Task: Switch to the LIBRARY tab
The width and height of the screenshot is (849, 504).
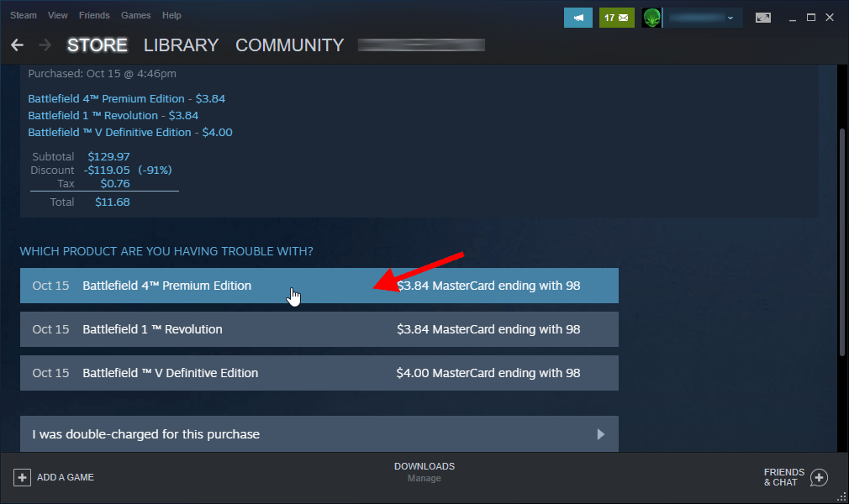Action: point(181,45)
